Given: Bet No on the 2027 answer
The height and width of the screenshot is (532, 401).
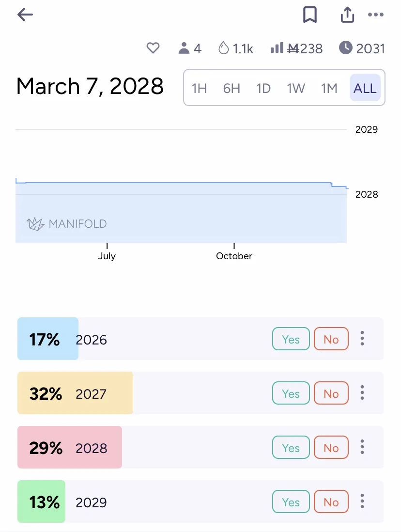Looking at the screenshot, I should click(x=331, y=393).
